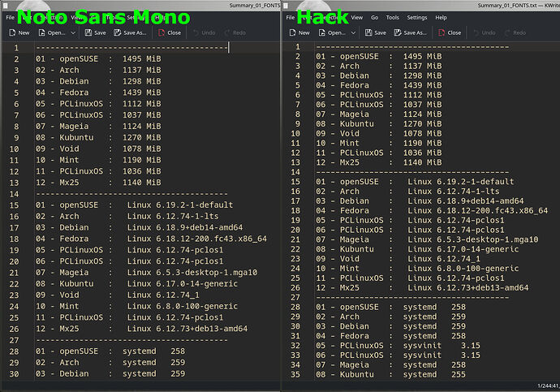560x392 pixels.
Task: Click Save in the left window toolbar
Action: [95, 32]
